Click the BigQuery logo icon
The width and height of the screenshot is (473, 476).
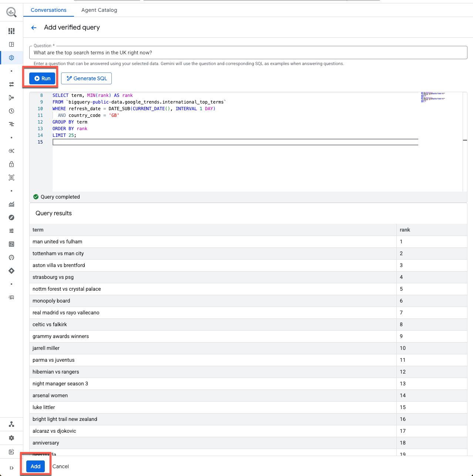pyautogui.click(x=11, y=13)
